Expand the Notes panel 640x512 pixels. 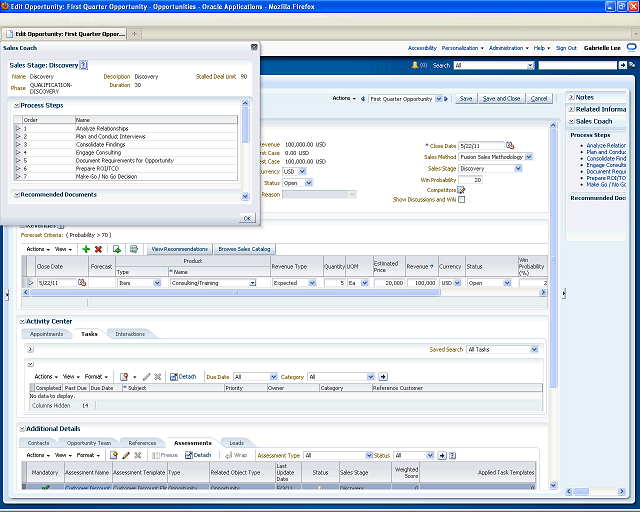(571, 97)
